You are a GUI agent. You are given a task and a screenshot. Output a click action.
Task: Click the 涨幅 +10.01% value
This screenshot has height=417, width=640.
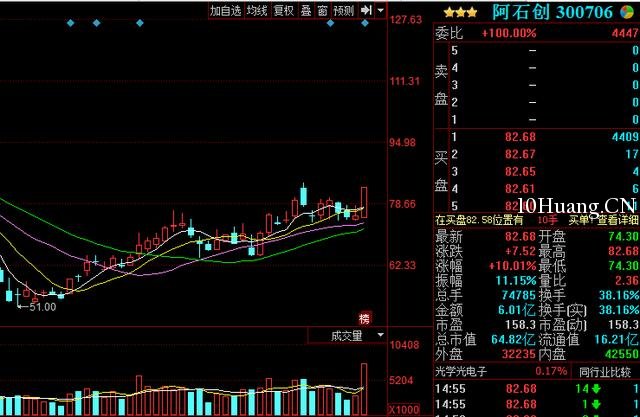click(x=512, y=266)
